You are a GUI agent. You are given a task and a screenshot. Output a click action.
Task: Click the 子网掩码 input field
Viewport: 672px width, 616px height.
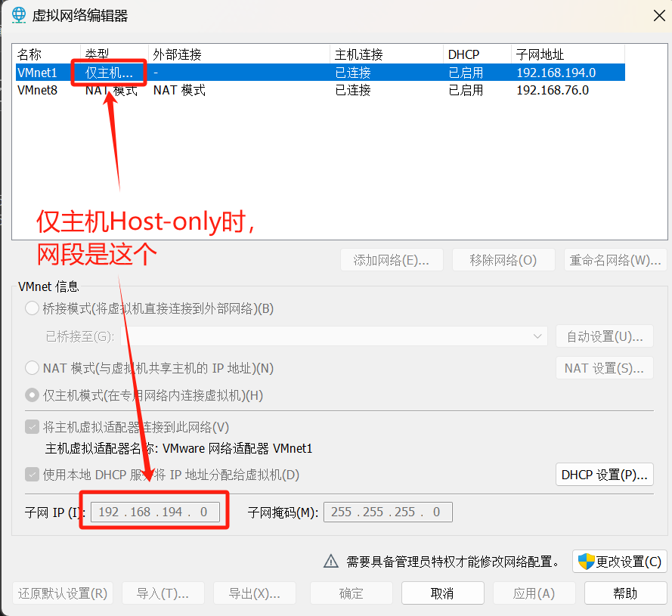click(388, 512)
